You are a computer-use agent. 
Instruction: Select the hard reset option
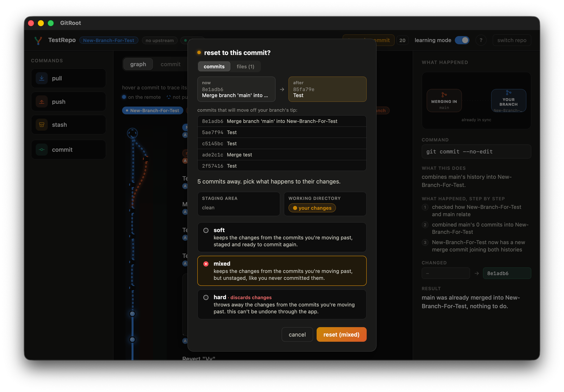(282, 304)
